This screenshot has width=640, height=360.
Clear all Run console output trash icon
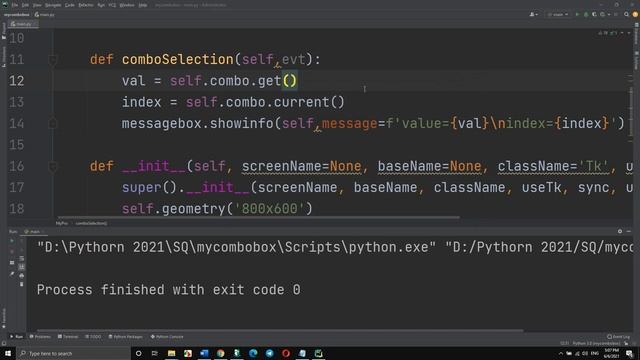tap(22, 284)
